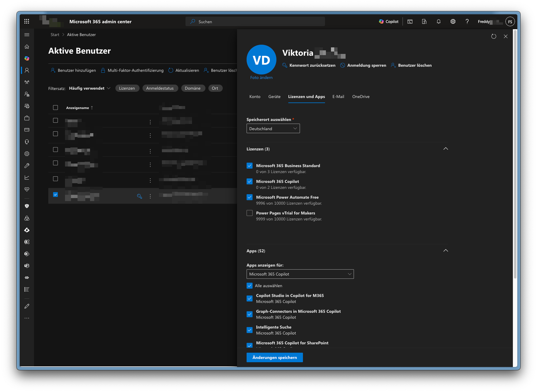Image resolution: width=537 pixels, height=392 pixels.
Task: Click the panel vertical scrollbar
Action: pyautogui.click(x=515, y=155)
